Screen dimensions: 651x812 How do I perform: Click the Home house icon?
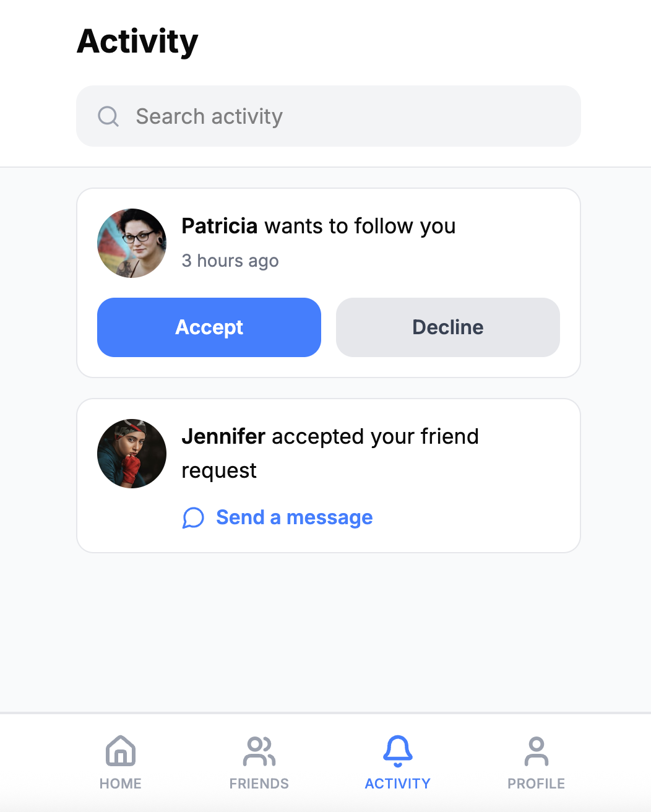(x=121, y=751)
